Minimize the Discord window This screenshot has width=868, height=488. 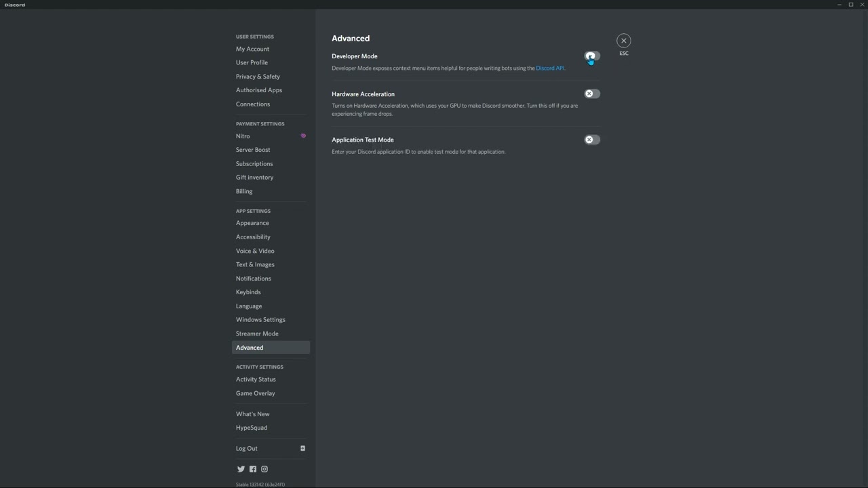click(x=839, y=5)
